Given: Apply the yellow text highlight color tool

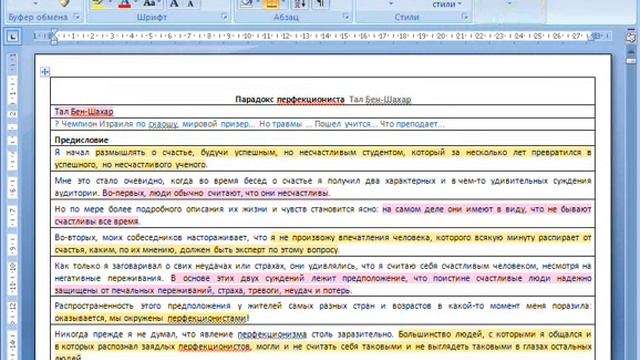Looking at the screenshot, I should click(x=97, y=4).
